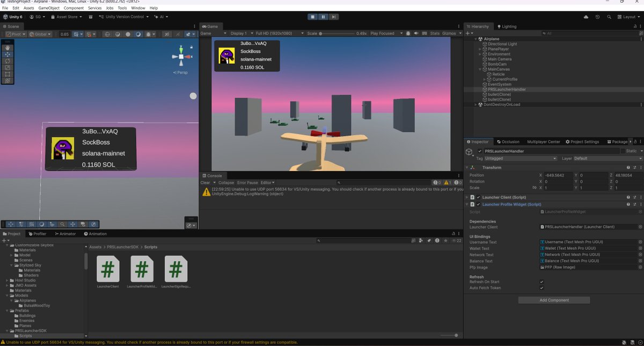The width and height of the screenshot is (644, 346).
Task: Toggle error count filter in Console
Action: click(458, 183)
